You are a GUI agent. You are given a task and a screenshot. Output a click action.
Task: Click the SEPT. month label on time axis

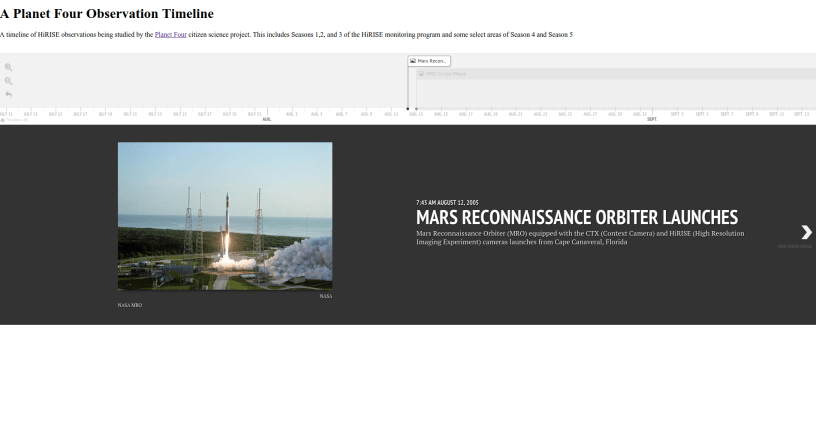pyautogui.click(x=652, y=119)
